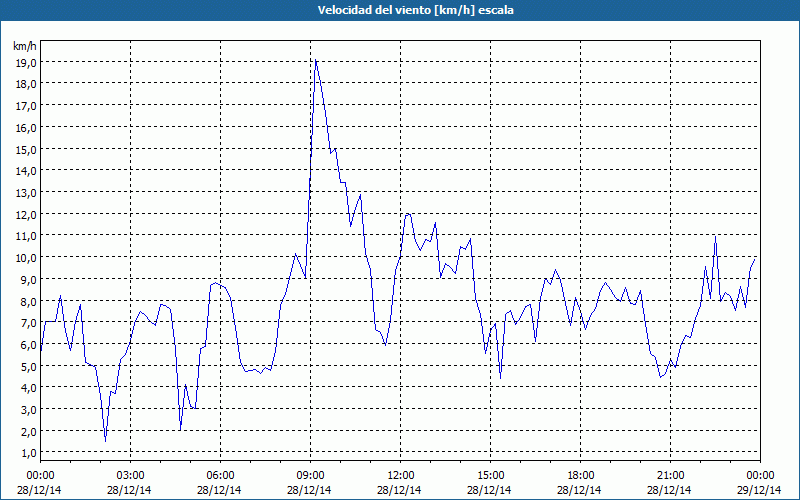This screenshot has height=500, width=800.
Task: Pick the 14,0 label on the speed axis
Action: coord(27,171)
